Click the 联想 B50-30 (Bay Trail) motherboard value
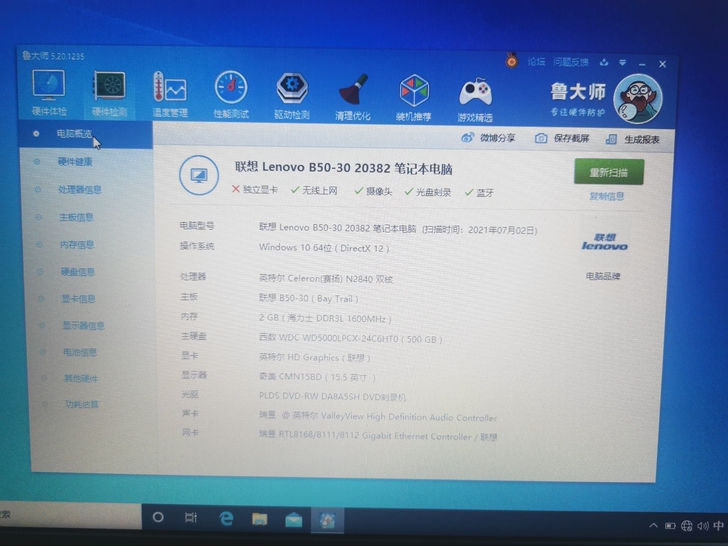Image resolution: width=728 pixels, height=546 pixels. click(309, 299)
